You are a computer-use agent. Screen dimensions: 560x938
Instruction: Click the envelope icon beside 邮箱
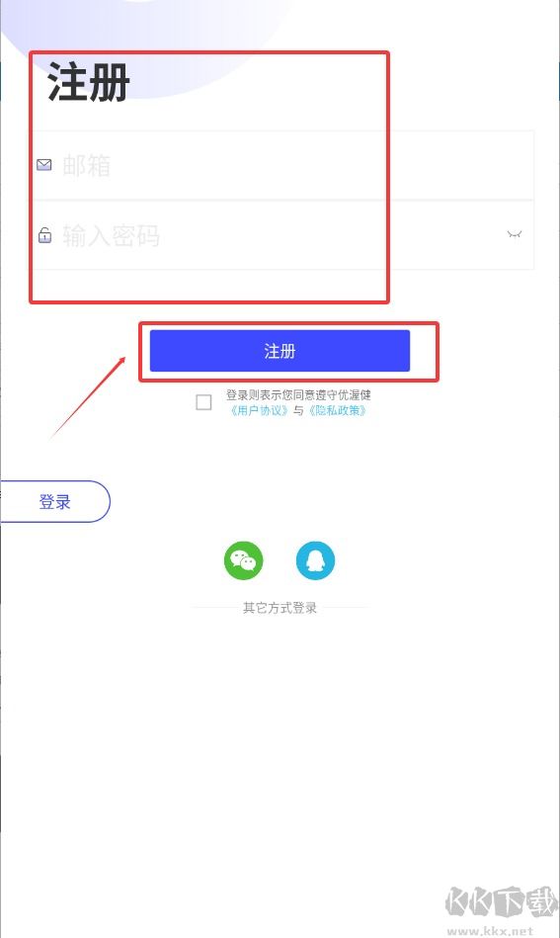pos(44,164)
